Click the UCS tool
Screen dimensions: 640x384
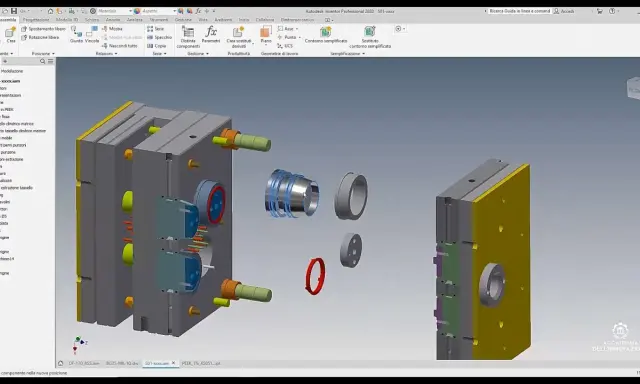[285, 46]
